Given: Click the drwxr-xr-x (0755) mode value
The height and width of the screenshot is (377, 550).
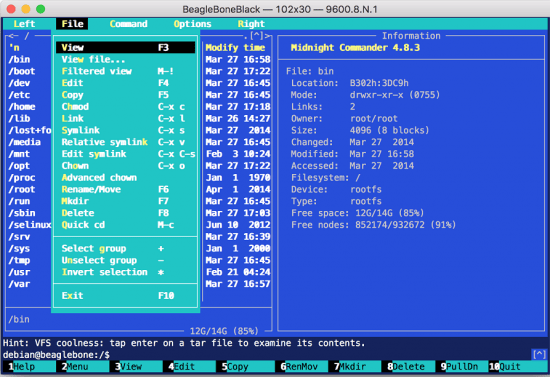Looking at the screenshot, I should click(x=395, y=95).
